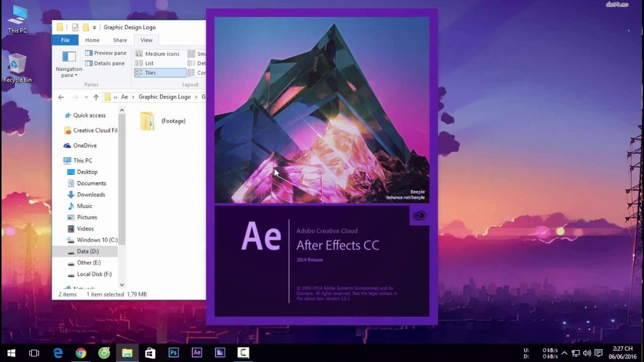Screen dimensions: 644x362
Task: Click New folder icon in Explorer title bar
Action: 86,27
